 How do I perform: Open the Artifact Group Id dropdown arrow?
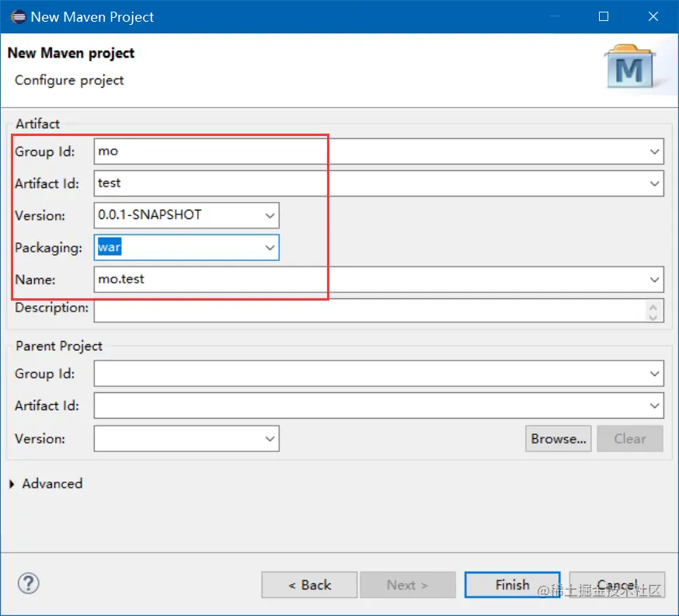(654, 151)
